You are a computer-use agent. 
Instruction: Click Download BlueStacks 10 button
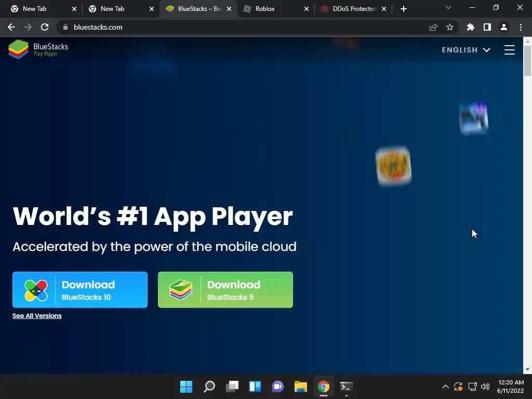(80, 290)
